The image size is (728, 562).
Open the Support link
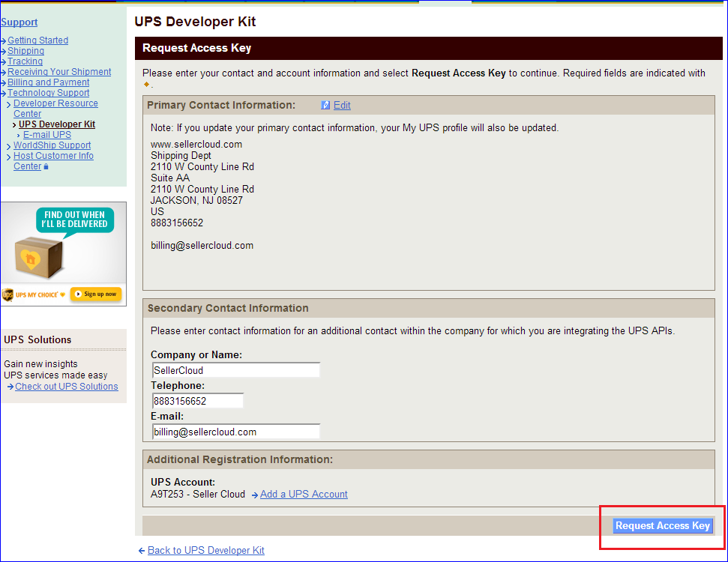pos(19,22)
